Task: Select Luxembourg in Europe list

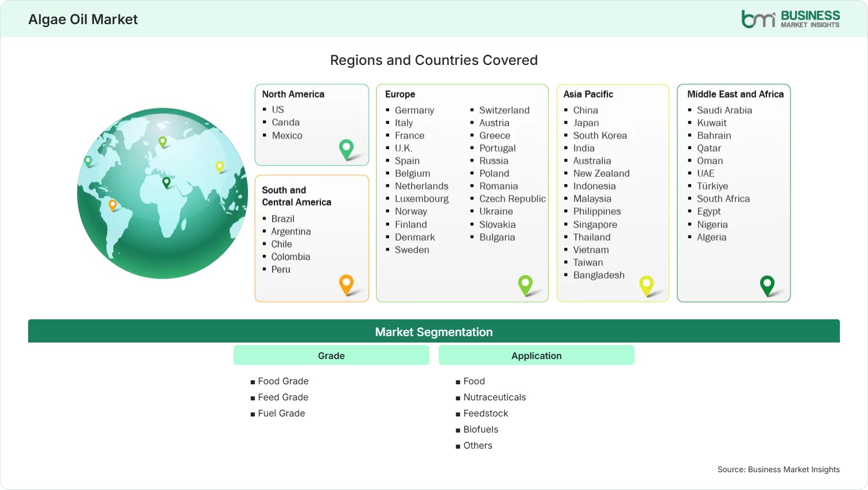Action: [x=422, y=199]
